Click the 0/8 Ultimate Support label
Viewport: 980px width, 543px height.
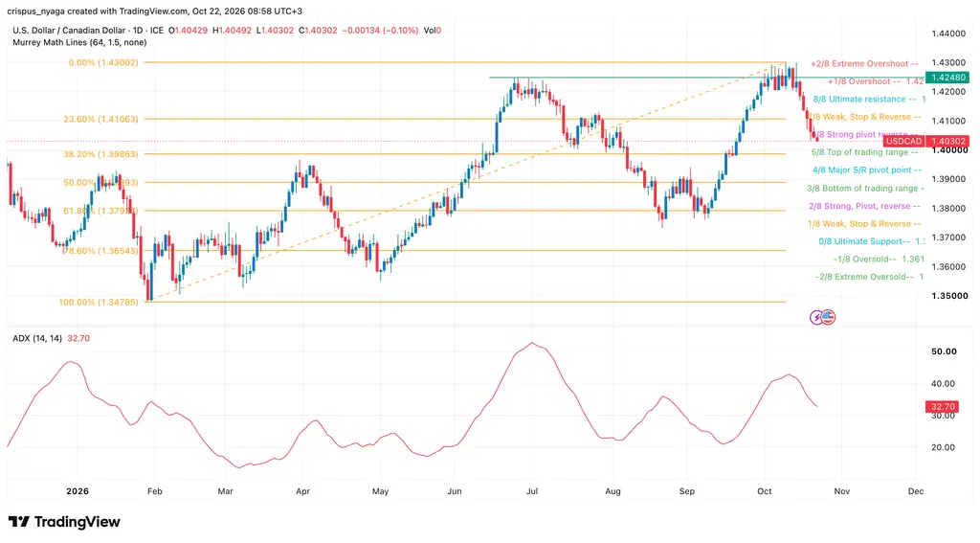[x=871, y=240]
